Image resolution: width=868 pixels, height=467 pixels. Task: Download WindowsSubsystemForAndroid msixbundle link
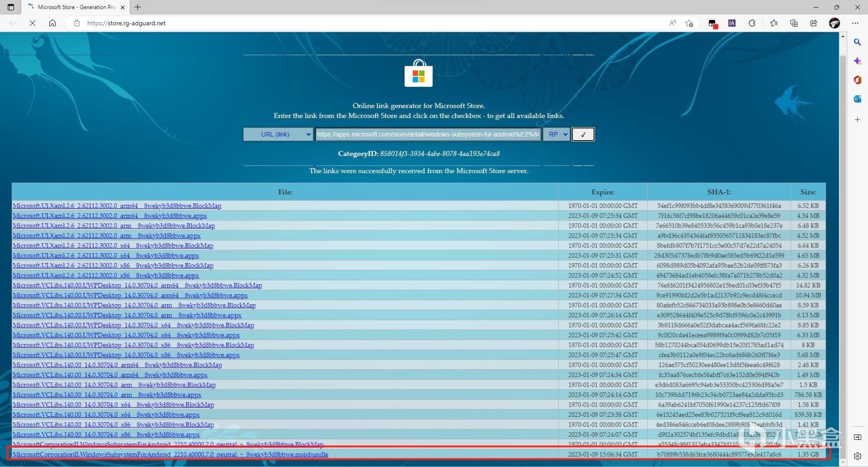170,454
